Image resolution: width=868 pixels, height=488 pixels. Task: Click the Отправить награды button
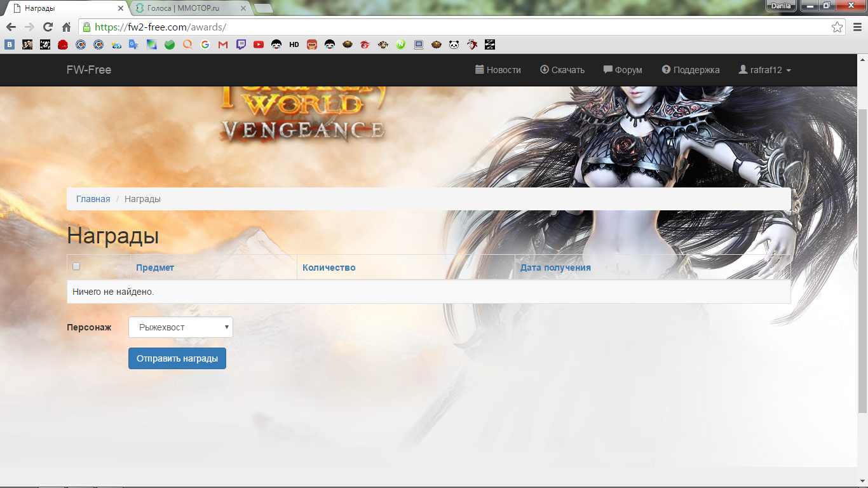click(177, 358)
